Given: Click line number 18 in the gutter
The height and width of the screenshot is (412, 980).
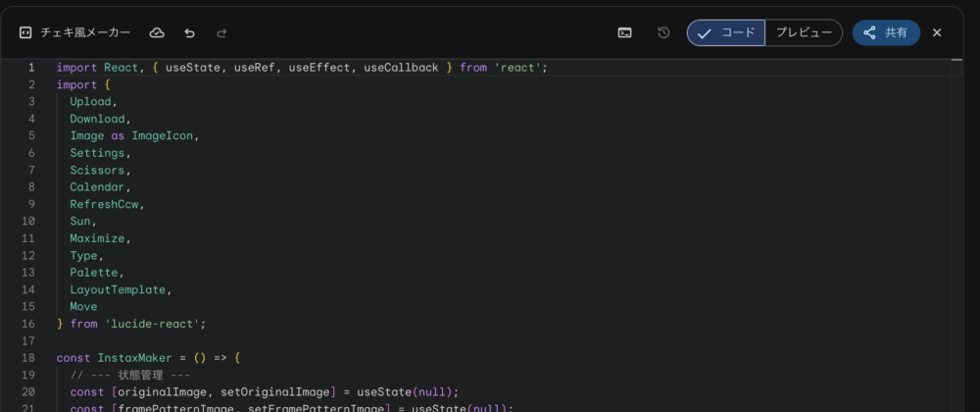Looking at the screenshot, I should [x=28, y=358].
